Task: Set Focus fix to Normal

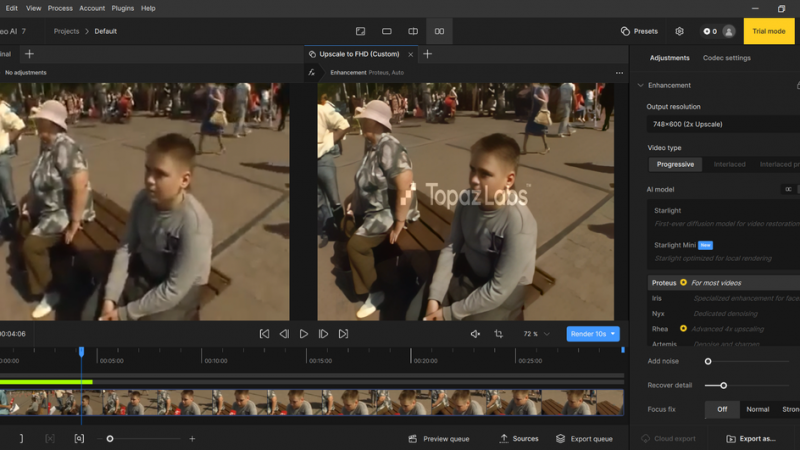Action: [x=758, y=409]
